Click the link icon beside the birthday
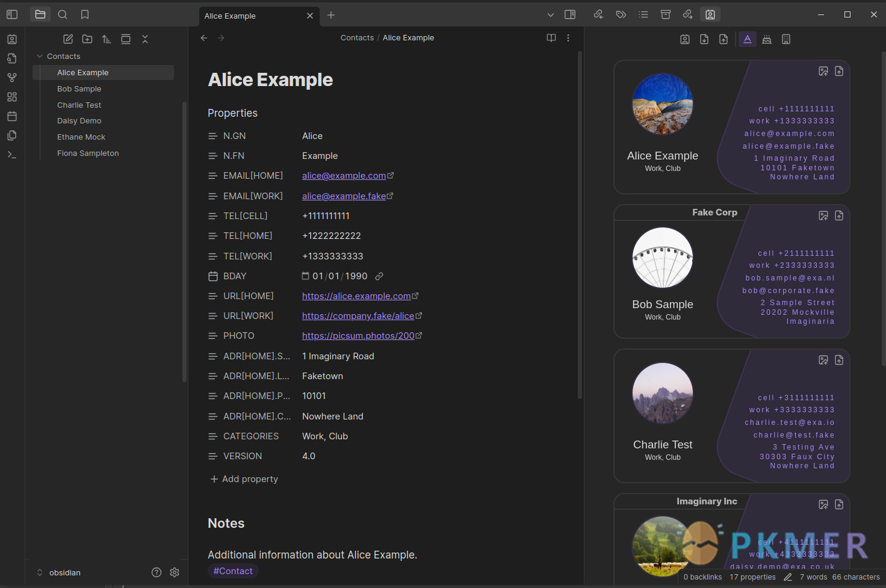This screenshot has height=588, width=886. (379, 276)
